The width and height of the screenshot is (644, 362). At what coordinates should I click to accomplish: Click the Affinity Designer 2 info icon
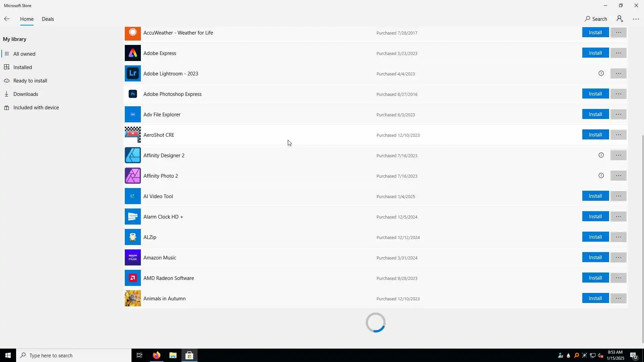tap(601, 155)
